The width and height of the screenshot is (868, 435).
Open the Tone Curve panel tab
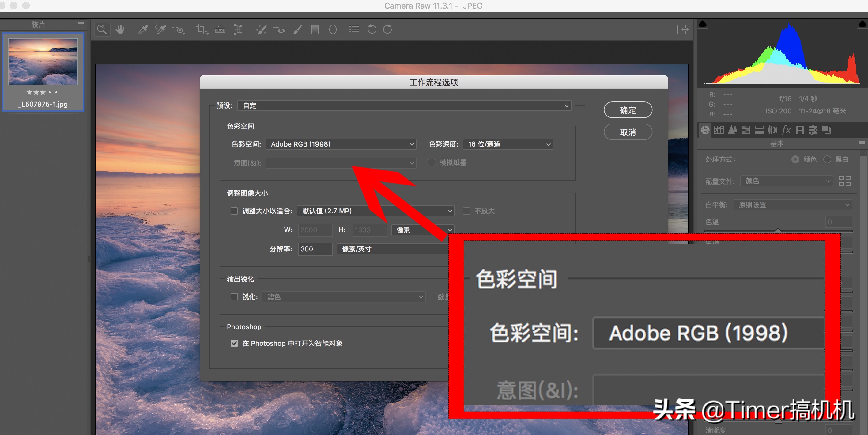pos(719,130)
